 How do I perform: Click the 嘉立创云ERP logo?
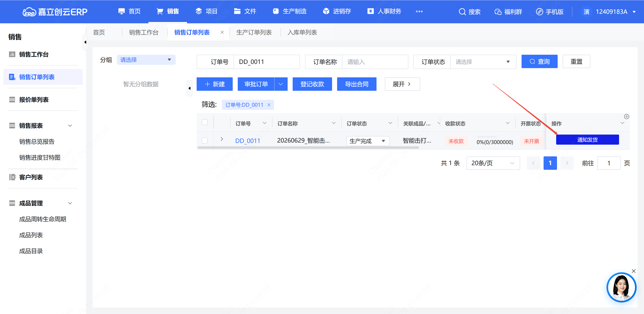pos(55,12)
